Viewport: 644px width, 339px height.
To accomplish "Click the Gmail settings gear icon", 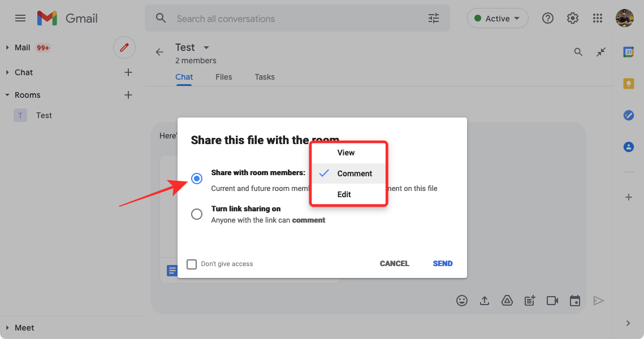I will click(573, 19).
